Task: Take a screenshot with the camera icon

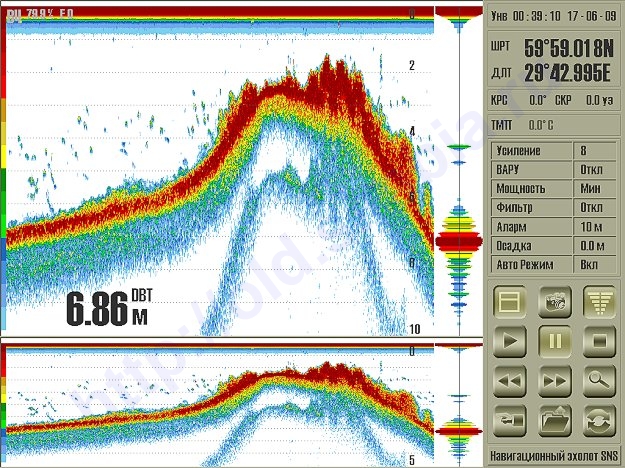Action: pyautogui.click(x=554, y=300)
